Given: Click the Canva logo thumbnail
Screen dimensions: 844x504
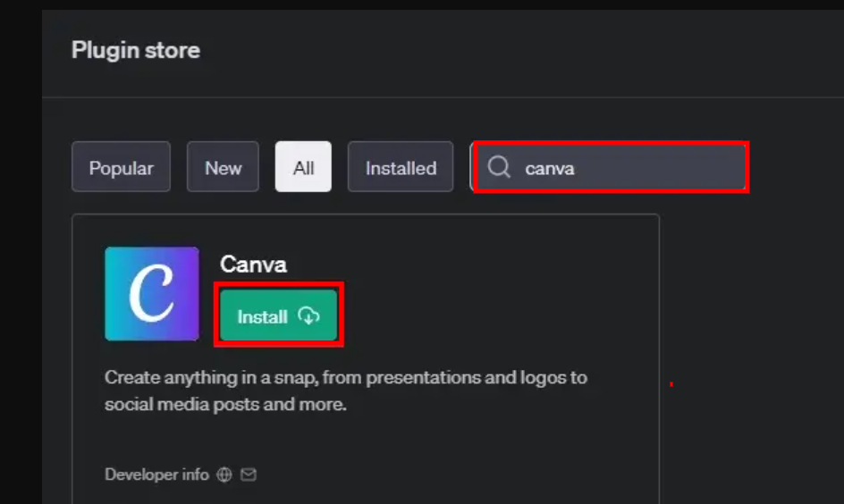Looking at the screenshot, I should click(x=152, y=294).
